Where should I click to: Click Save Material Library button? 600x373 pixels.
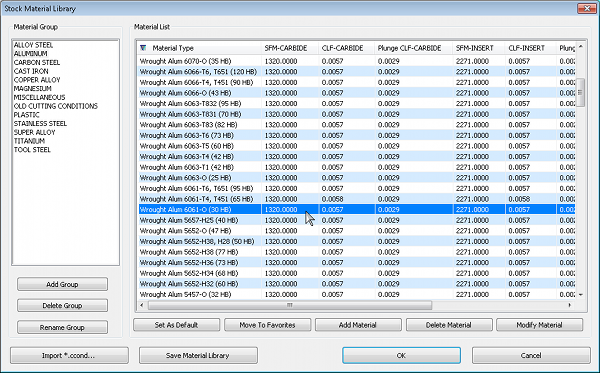pyautogui.click(x=198, y=355)
